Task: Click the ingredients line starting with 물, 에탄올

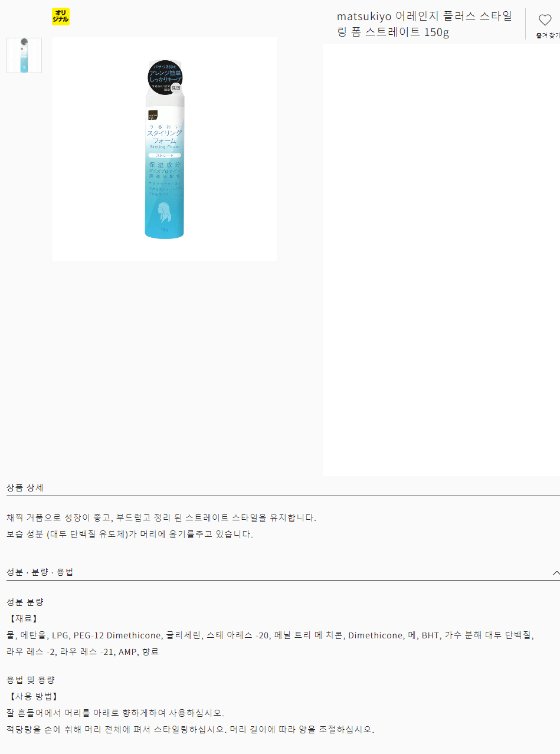Action: (270, 635)
